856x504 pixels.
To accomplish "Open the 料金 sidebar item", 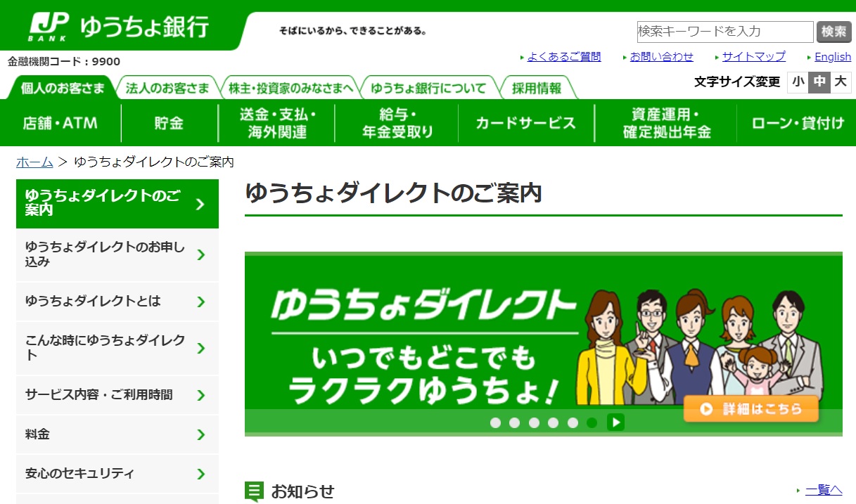I will pos(117,434).
